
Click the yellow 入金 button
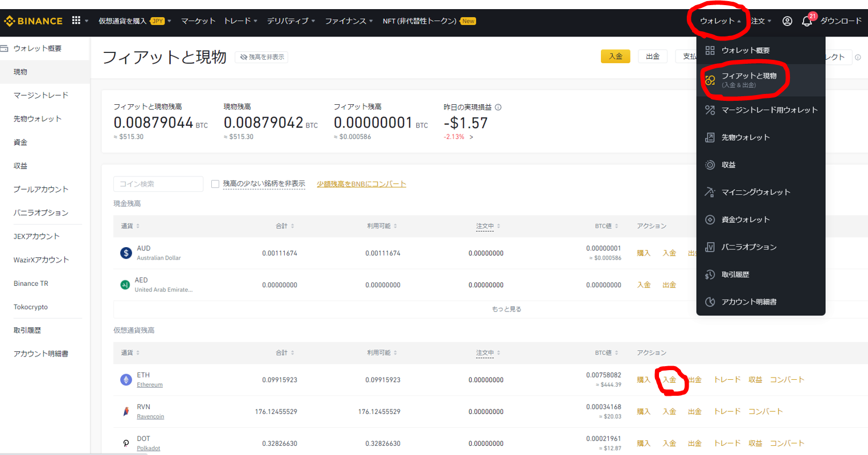click(x=615, y=57)
